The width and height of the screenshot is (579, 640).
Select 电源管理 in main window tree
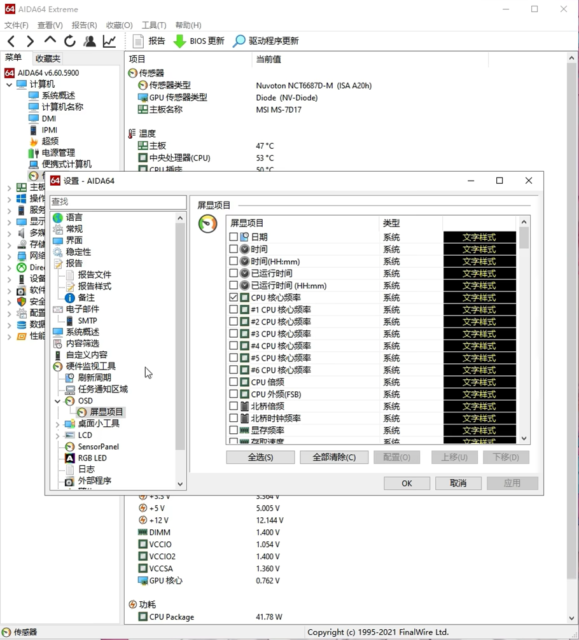tap(58, 153)
